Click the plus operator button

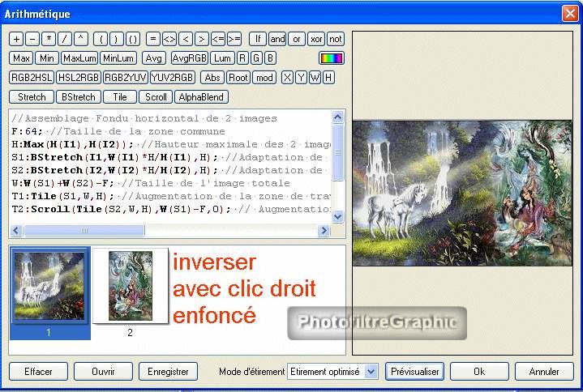pos(16,39)
